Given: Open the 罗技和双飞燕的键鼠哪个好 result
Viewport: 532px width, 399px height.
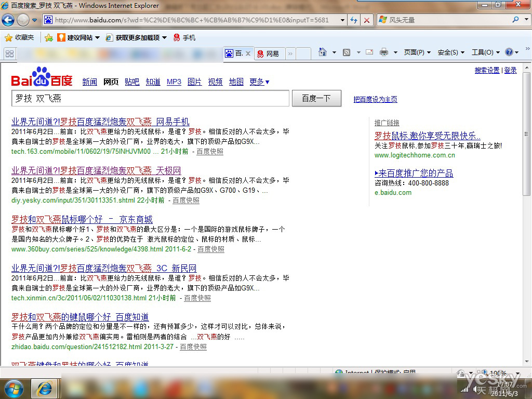Looking at the screenshot, I should [x=80, y=317].
